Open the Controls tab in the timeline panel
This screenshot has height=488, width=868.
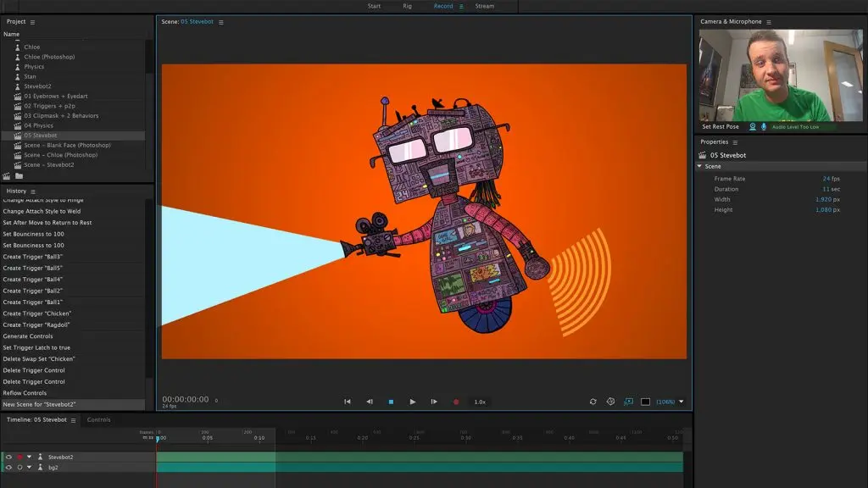[99, 419]
